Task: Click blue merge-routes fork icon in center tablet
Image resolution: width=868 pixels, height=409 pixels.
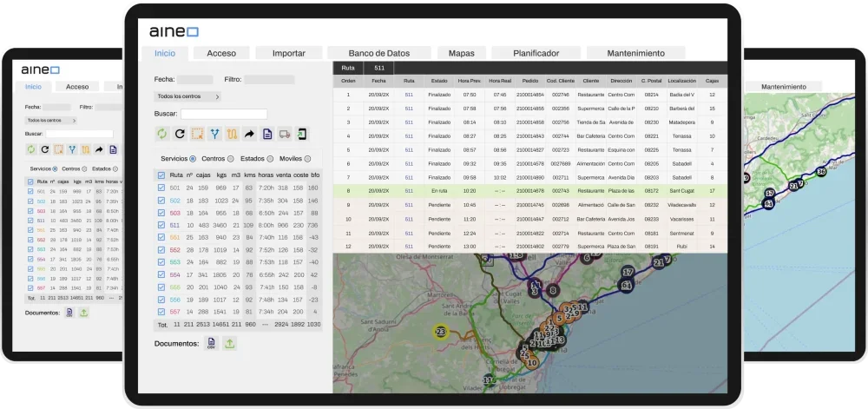Action: (x=214, y=134)
